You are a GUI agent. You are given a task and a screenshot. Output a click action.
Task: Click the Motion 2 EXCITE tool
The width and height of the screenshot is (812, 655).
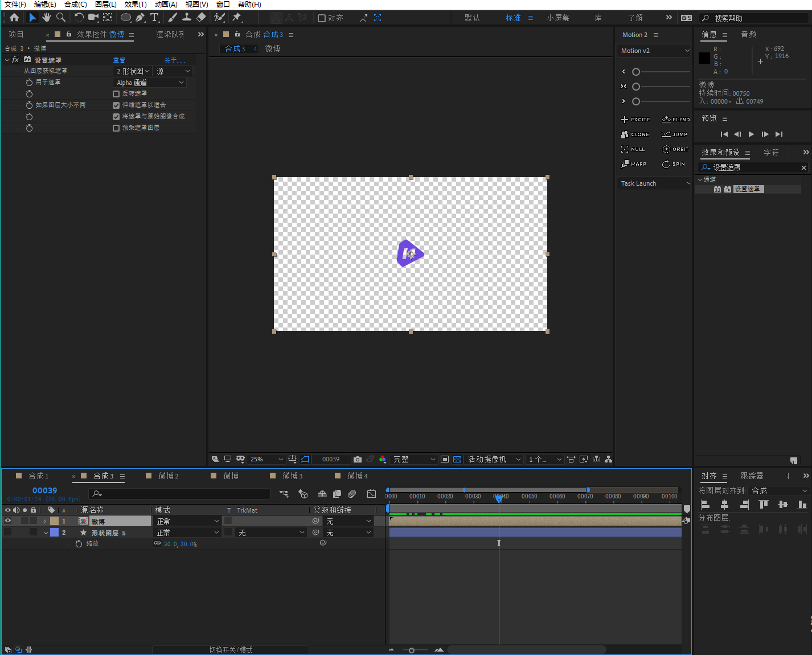tap(635, 120)
